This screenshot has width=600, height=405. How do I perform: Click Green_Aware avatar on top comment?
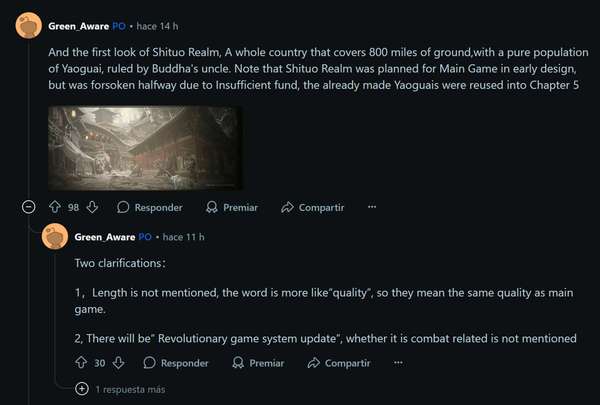coord(28,24)
